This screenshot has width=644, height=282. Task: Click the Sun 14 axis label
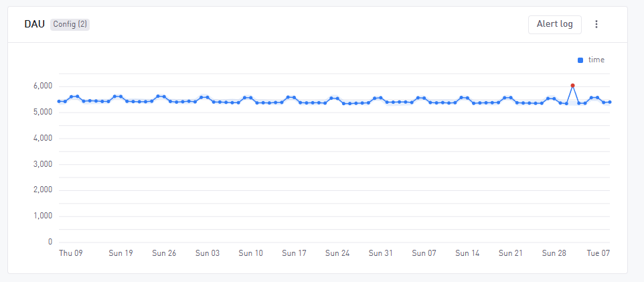click(x=467, y=253)
